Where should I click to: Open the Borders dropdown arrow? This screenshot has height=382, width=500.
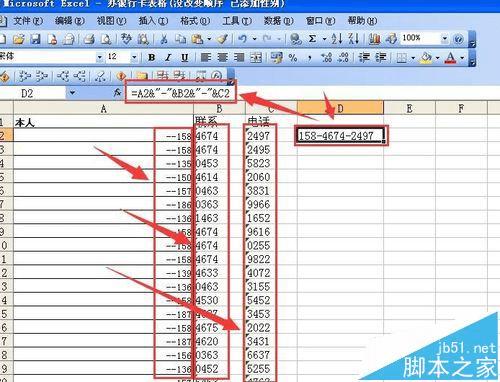point(413,58)
